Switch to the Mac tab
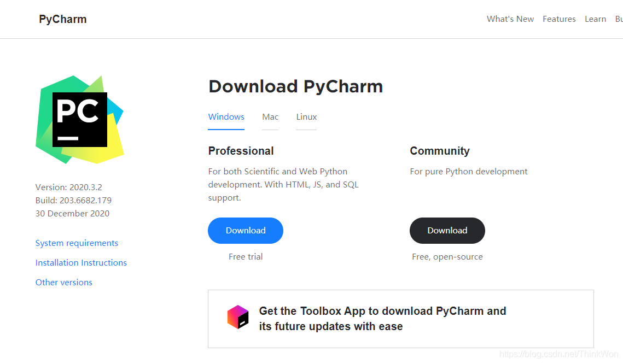The width and height of the screenshot is (623, 364). click(270, 116)
